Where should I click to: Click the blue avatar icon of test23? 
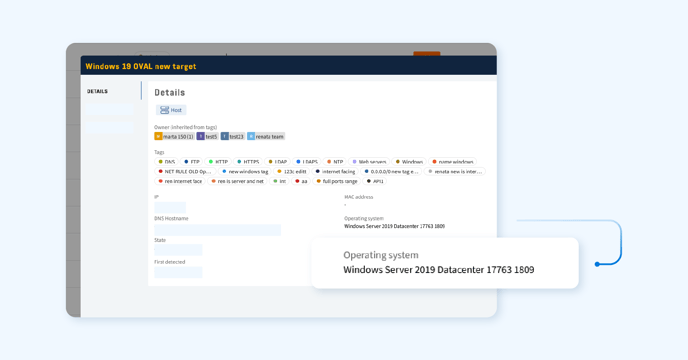point(225,137)
